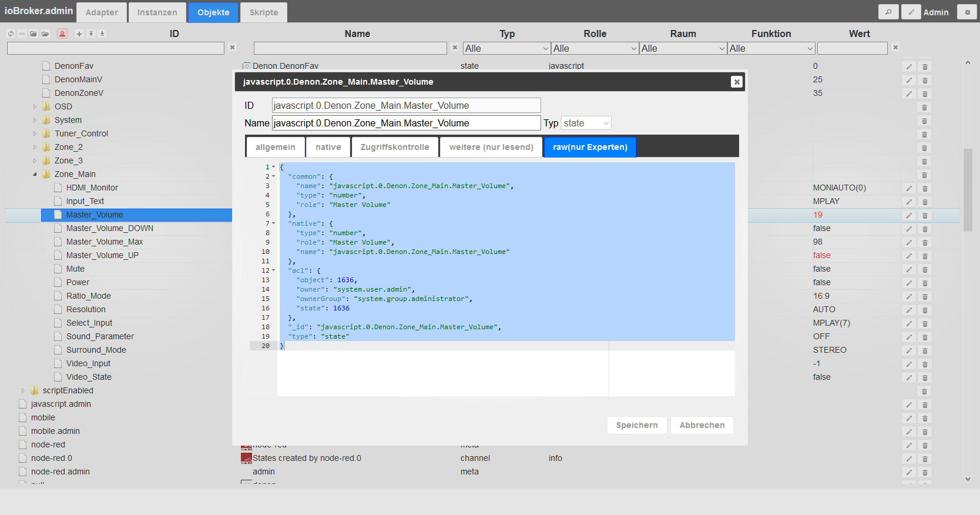Click the objects list vertical scrollbar
The height and width of the screenshot is (515, 980).
pyautogui.click(x=968, y=190)
